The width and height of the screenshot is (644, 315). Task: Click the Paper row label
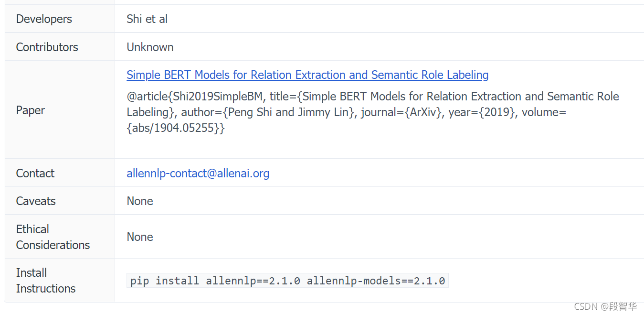click(31, 110)
